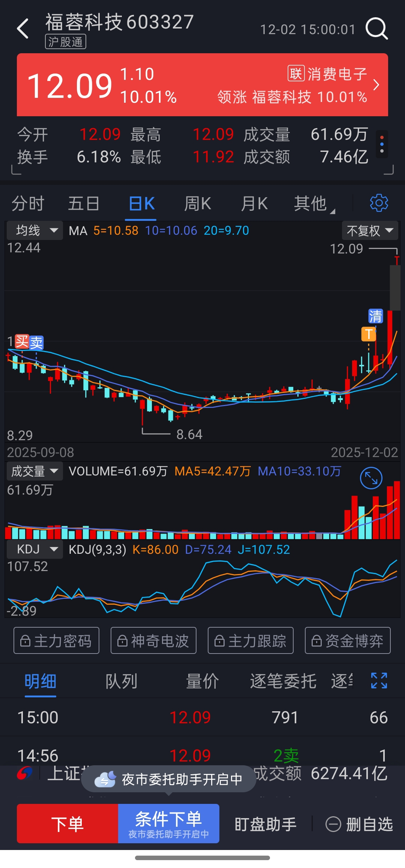Screen dimensions: 405x868
Task: Open locked 主力跟踪 indicator
Action: [x=250, y=640]
